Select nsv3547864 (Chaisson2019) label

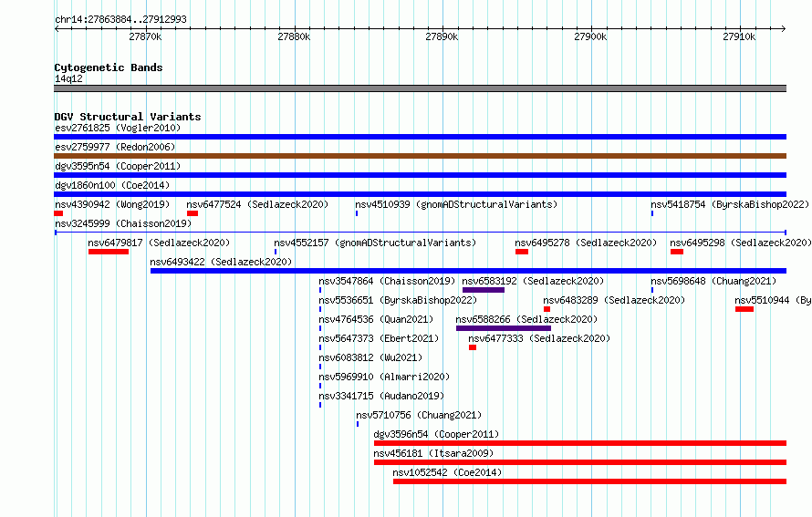[x=387, y=281]
